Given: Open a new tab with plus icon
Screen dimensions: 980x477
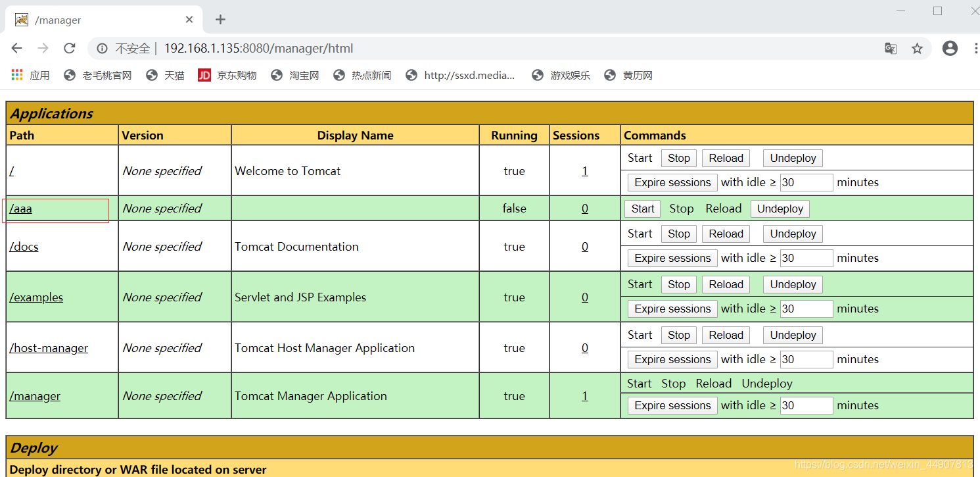Looking at the screenshot, I should (x=221, y=20).
